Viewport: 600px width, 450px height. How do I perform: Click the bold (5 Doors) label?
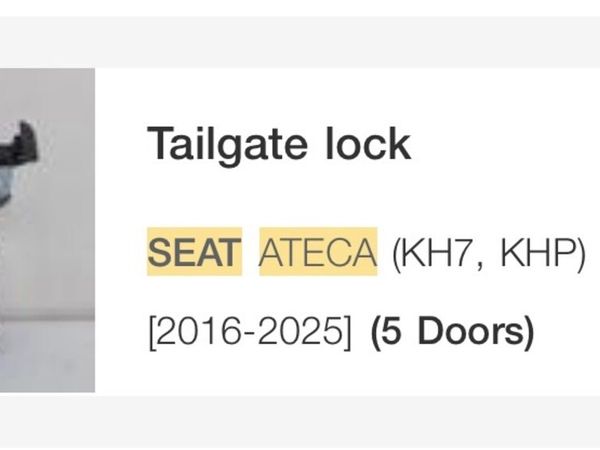click(452, 331)
